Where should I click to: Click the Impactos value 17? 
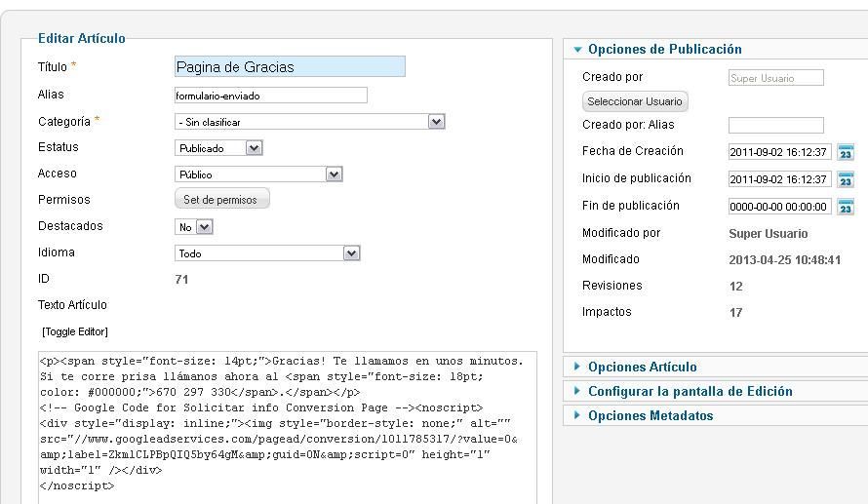pos(735,313)
